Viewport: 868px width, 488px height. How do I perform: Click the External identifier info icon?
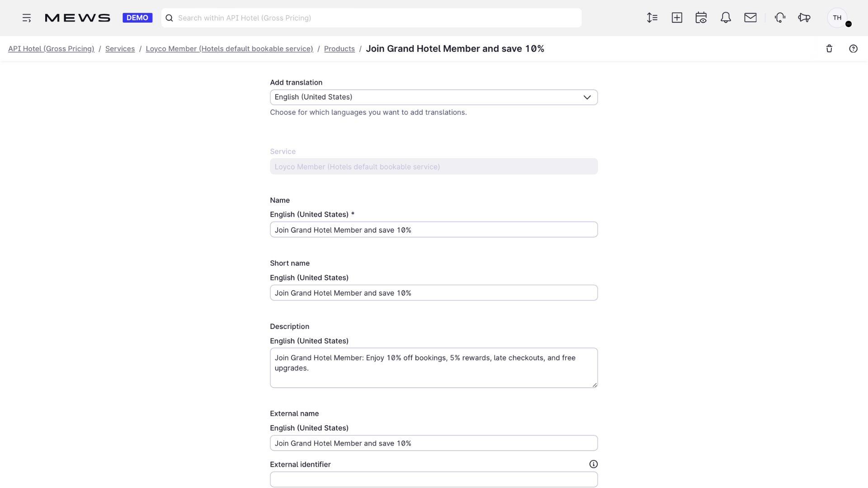click(593, 464)
